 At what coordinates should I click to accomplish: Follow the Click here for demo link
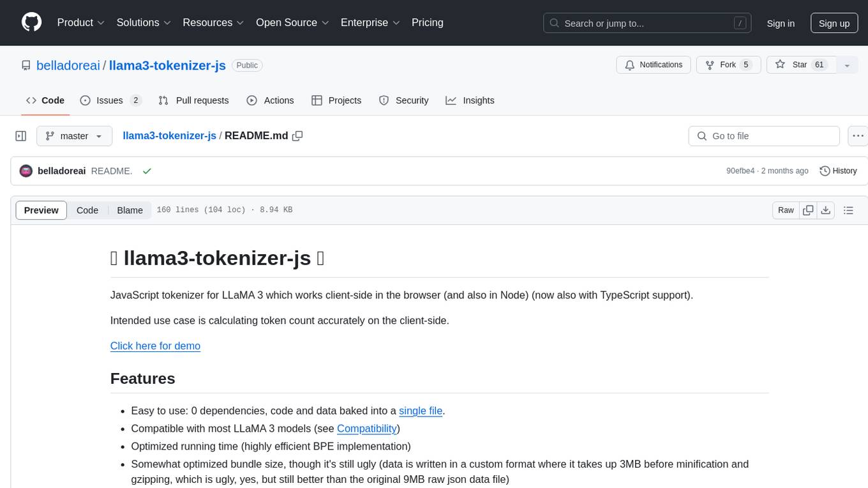[x=155, y=346]
